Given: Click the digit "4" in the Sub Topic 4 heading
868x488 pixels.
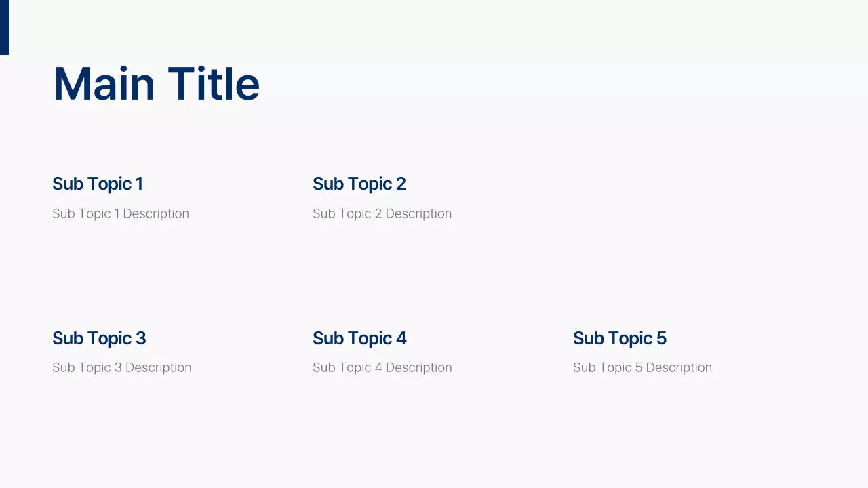Looking at the screenshot, I should point(401,338).
